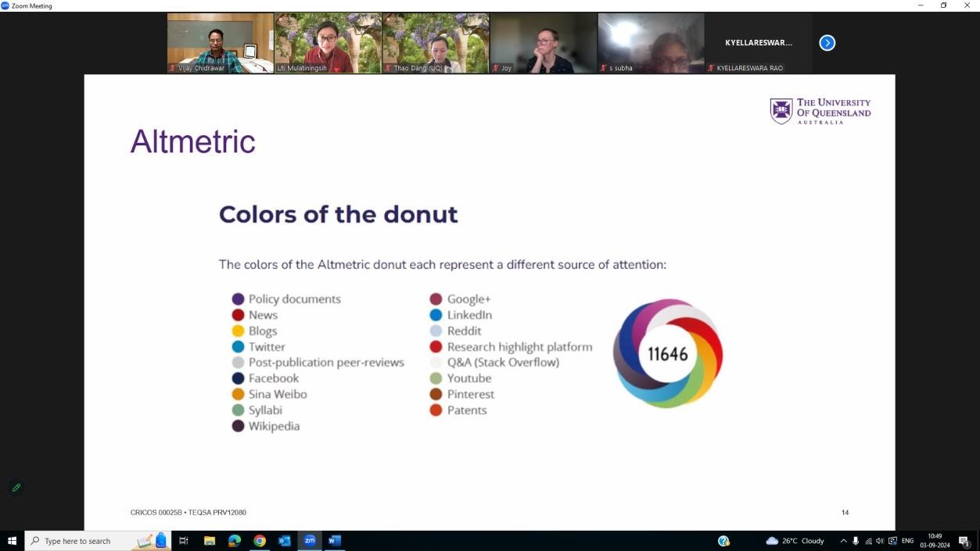Viewport: 980px width, 551px height.
Task: Click the 'Colors of the donut' heading
Action: (x=338, y=214)
